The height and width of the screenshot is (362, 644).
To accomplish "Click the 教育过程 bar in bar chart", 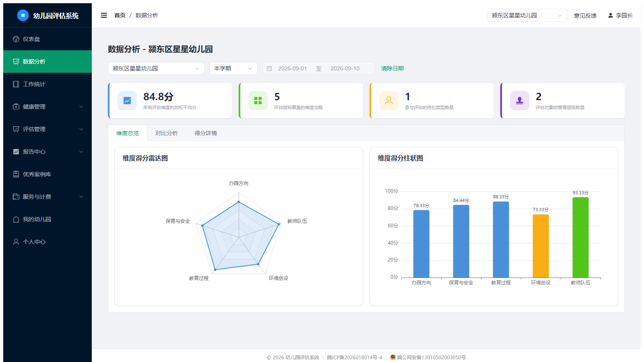I will point(501,240).
